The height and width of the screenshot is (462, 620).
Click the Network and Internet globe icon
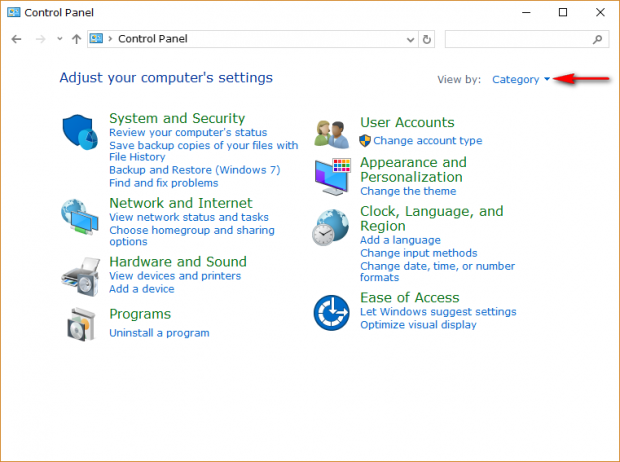point(79,217)
